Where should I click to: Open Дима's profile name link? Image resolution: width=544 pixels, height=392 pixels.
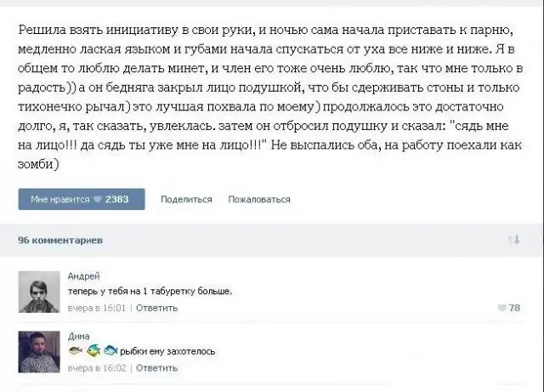(79, 336)
